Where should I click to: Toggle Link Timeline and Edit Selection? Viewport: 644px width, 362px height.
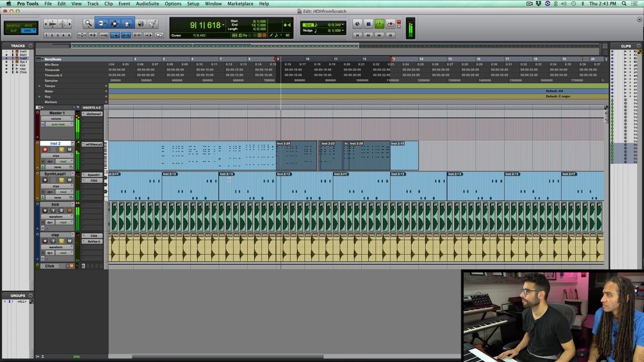click(126, 36)
